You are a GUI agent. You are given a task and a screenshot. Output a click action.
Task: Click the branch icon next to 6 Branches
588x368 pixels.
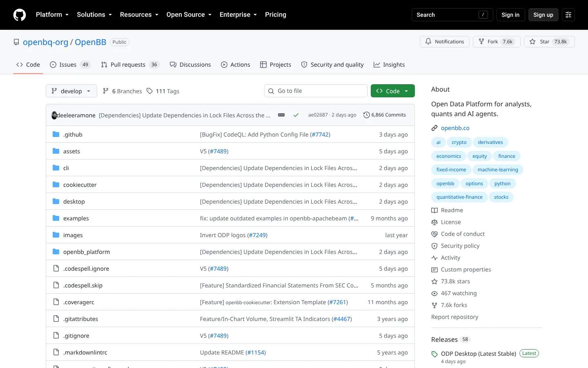[106, 91]
